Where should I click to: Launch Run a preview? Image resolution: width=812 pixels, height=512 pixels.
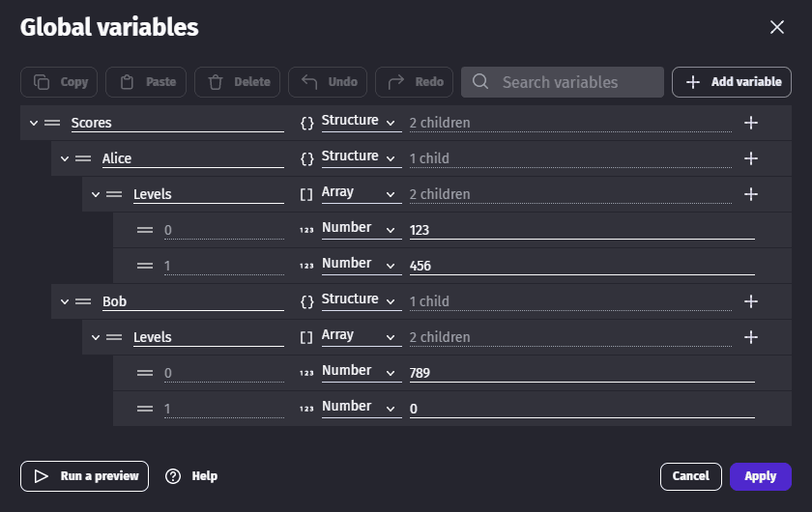click(84, 476)
